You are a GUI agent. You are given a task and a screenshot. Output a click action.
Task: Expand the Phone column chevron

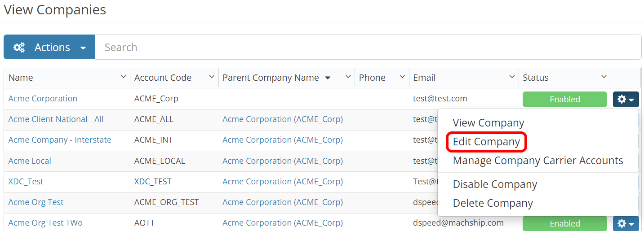tap(402, 78)
